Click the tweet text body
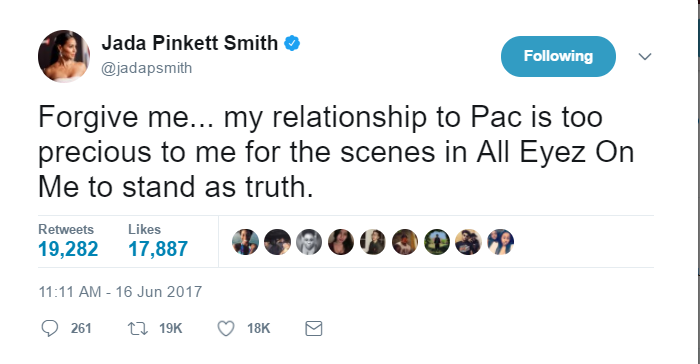700x364 pixels. pyautogui.click(x=336, y=152)
